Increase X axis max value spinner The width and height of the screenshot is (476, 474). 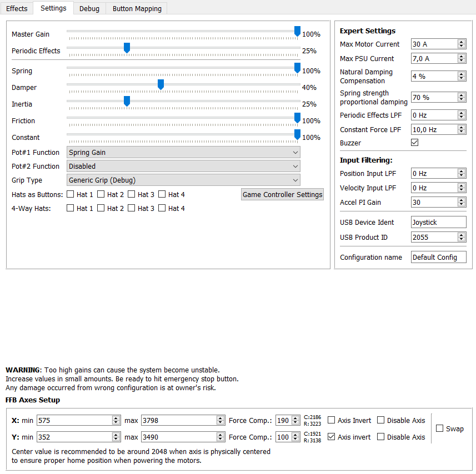click(221, 418)
